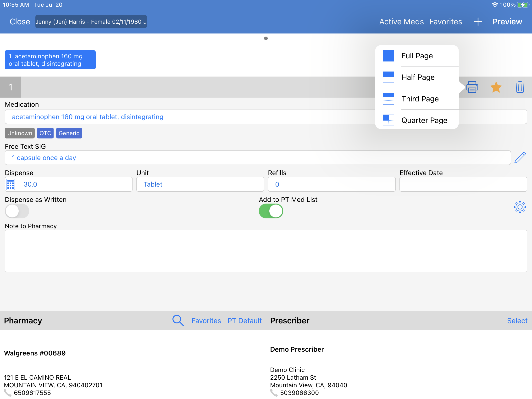Tap the Dispense quantity 30.0 field

click(x=69, y=184)
